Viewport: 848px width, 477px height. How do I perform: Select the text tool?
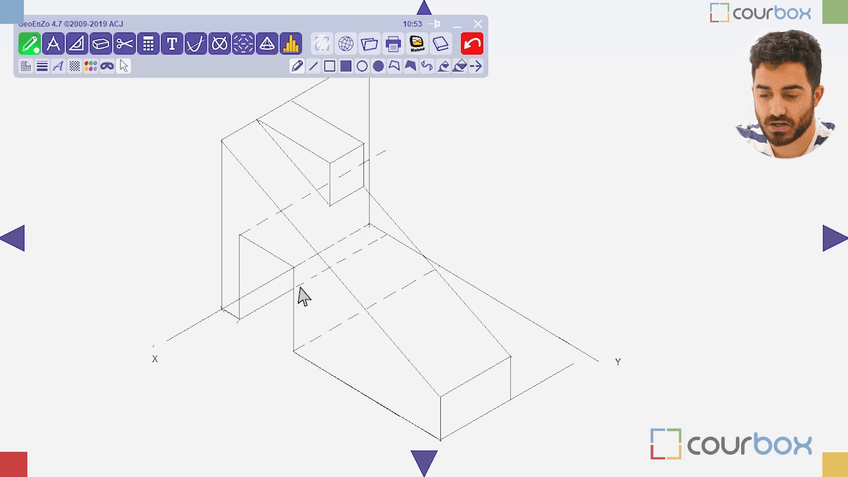point(172,43)
